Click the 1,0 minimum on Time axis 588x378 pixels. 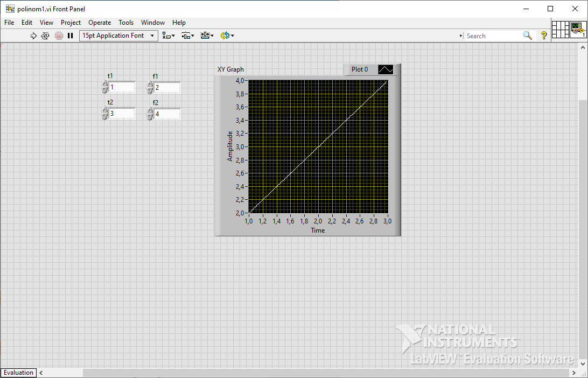[249, 221]
